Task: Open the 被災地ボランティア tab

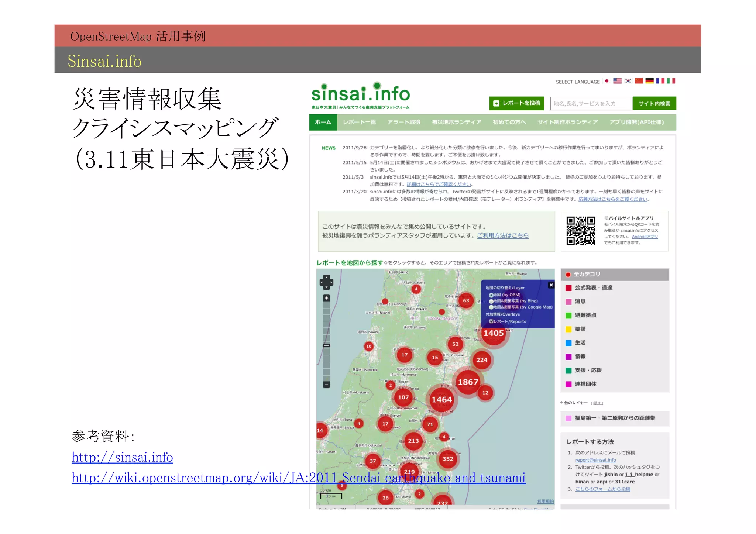Action: click(x=457, y=122)
